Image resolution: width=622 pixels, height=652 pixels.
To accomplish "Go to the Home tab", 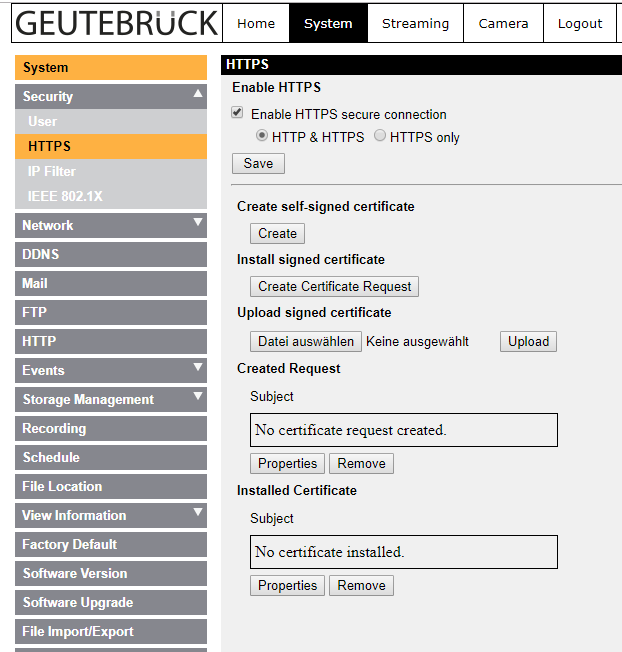I will [256, 23].
